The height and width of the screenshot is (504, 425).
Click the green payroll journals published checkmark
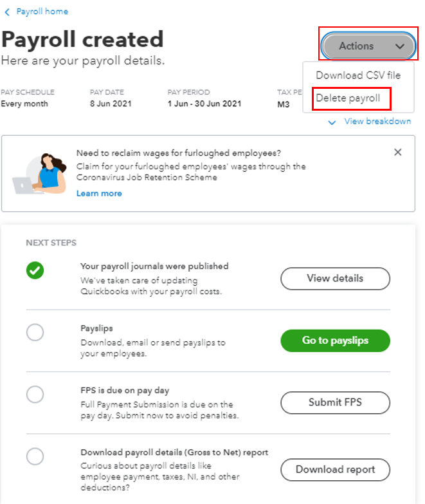click(x=35, y=271)
